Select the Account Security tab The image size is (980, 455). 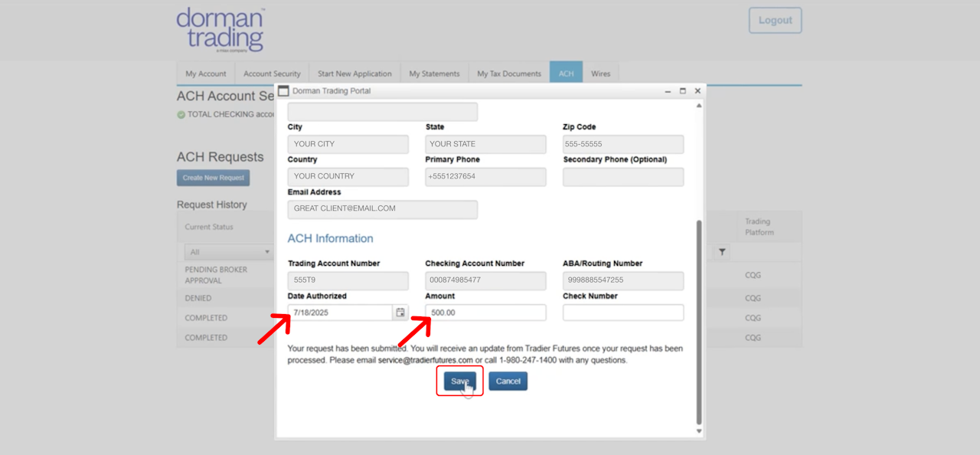[x=272, y=74]
